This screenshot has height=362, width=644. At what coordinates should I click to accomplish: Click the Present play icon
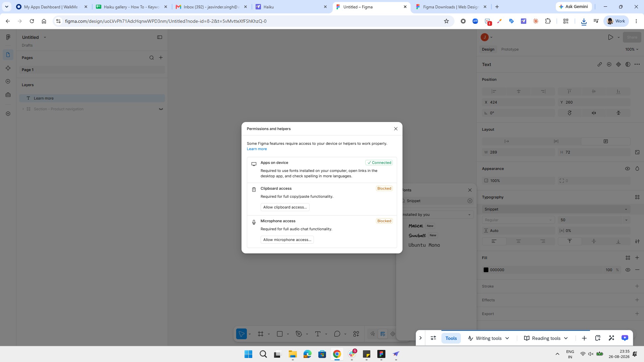point(610,37)
